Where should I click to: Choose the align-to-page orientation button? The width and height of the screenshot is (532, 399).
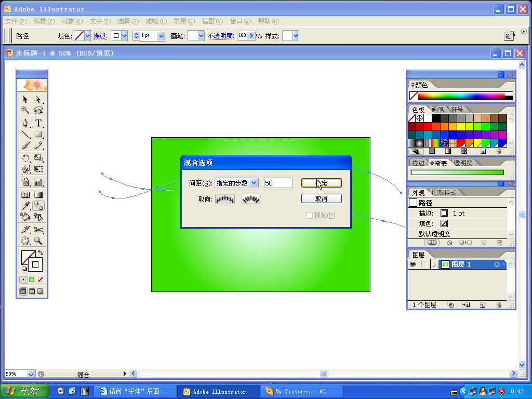[224, 199]
